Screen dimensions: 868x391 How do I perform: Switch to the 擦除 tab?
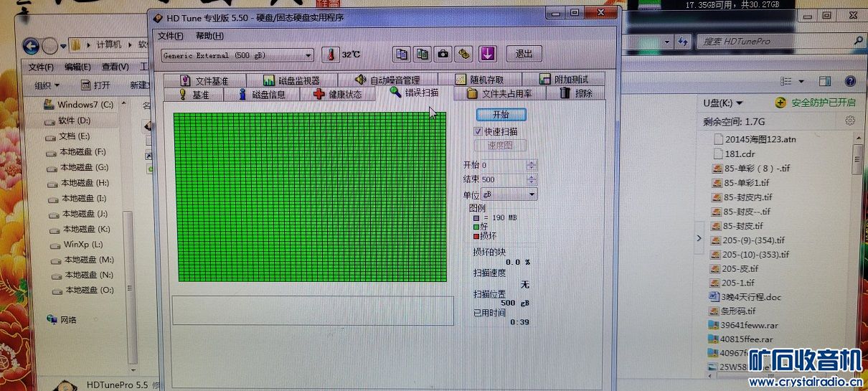(x=576, y=93)
